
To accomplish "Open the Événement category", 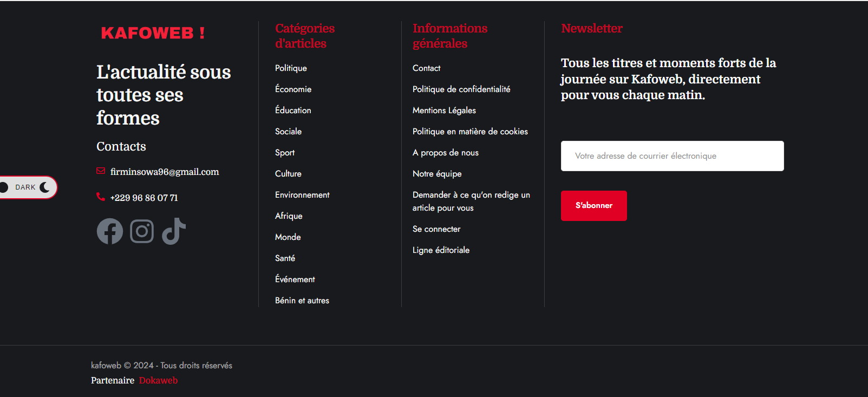I will [295, 279].
